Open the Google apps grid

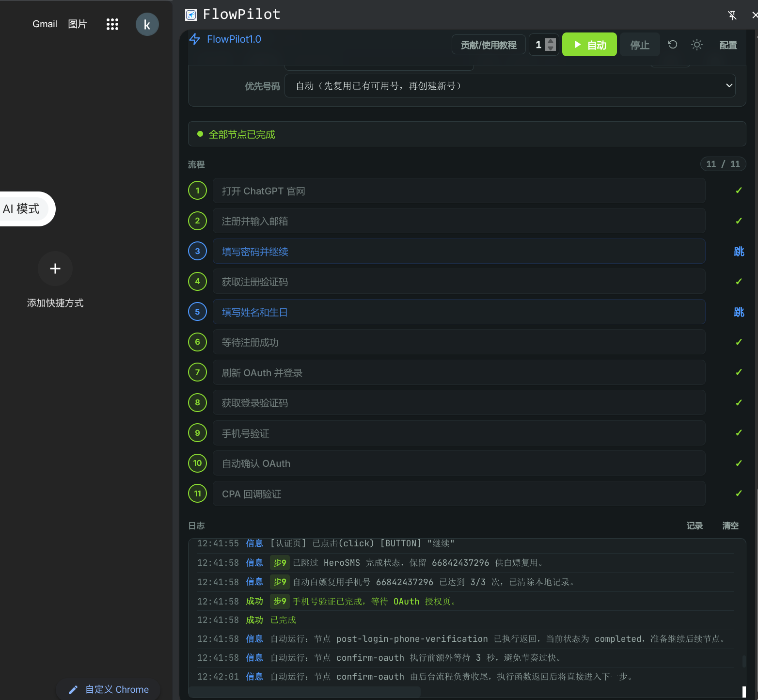coord(112,24)
